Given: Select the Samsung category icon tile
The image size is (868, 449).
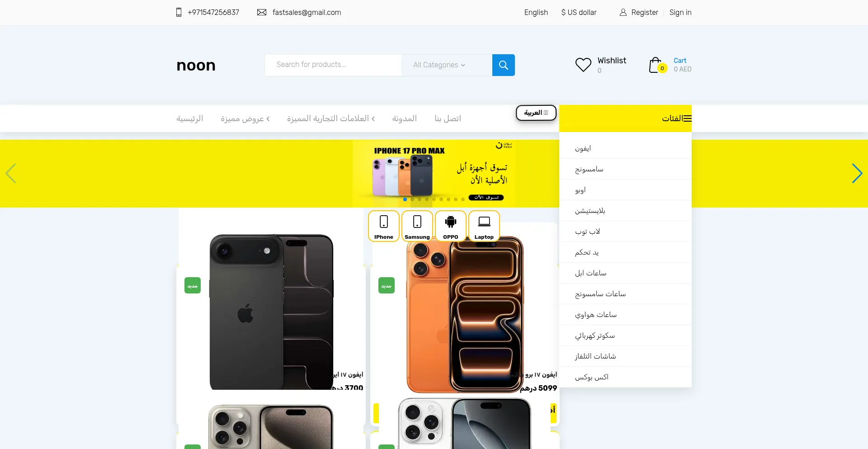Looking at the screenshot, I should 417,226.
